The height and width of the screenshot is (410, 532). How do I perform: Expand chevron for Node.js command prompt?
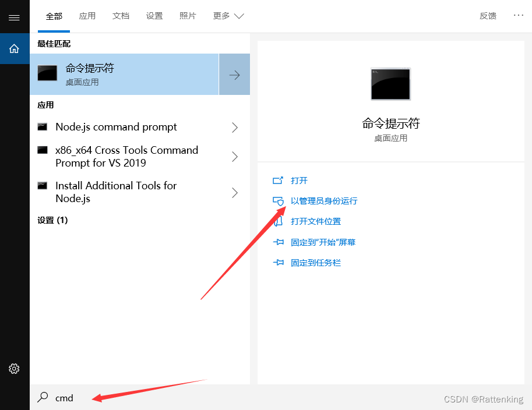coord(234,127)
